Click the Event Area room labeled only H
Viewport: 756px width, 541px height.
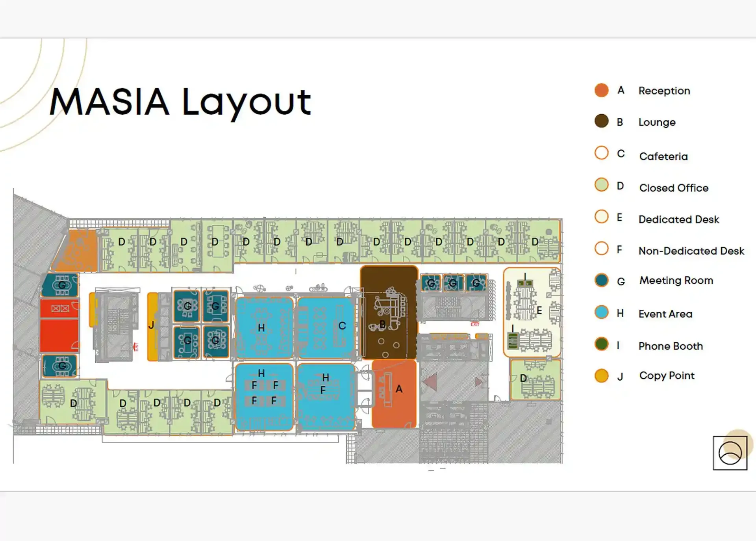click(264, 328)
